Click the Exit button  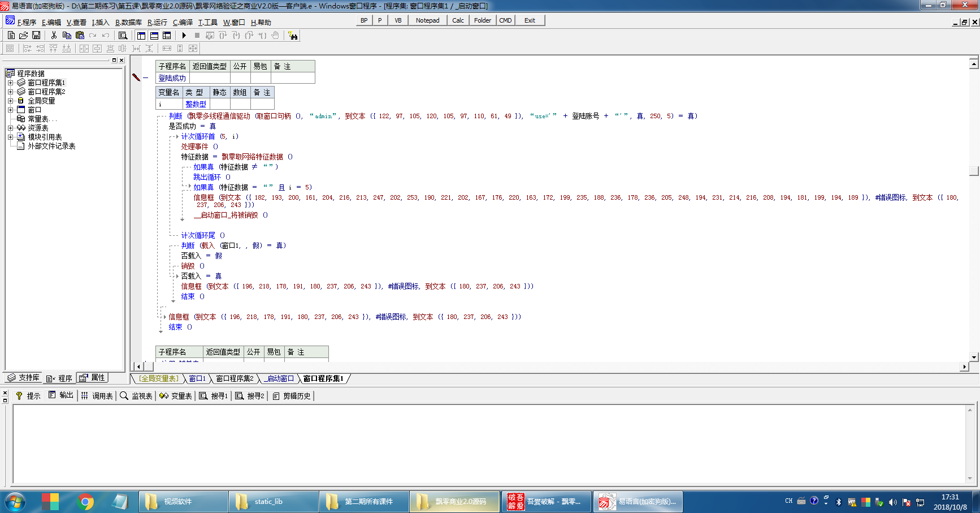coord(530,20)
